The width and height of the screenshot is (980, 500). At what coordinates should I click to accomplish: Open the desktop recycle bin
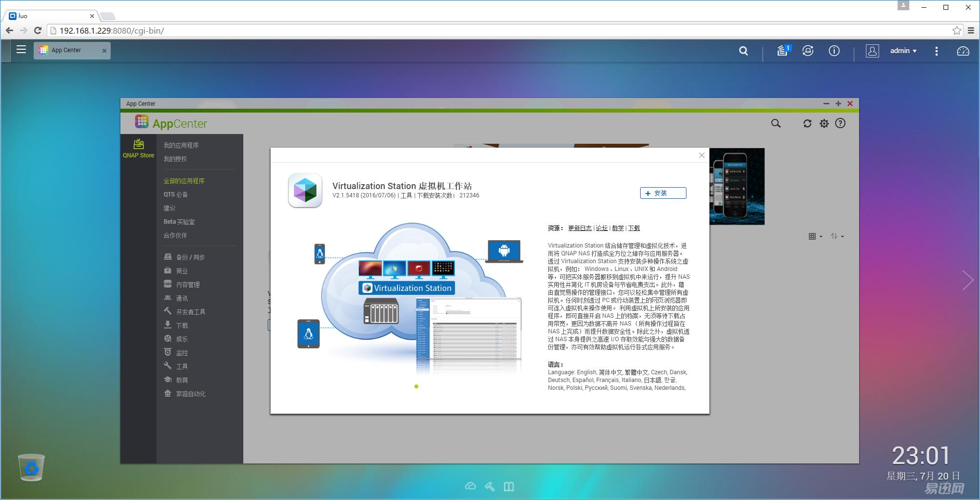point(32,467)
